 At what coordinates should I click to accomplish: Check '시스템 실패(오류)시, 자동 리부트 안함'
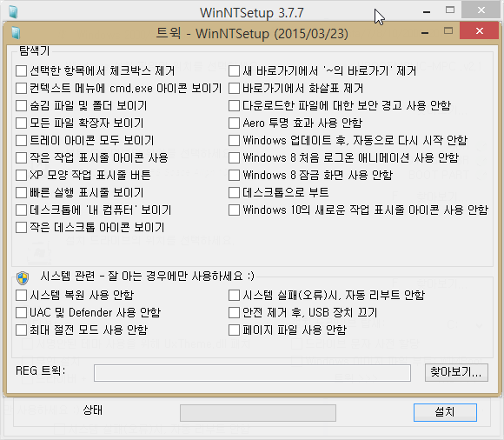[234, 295]
